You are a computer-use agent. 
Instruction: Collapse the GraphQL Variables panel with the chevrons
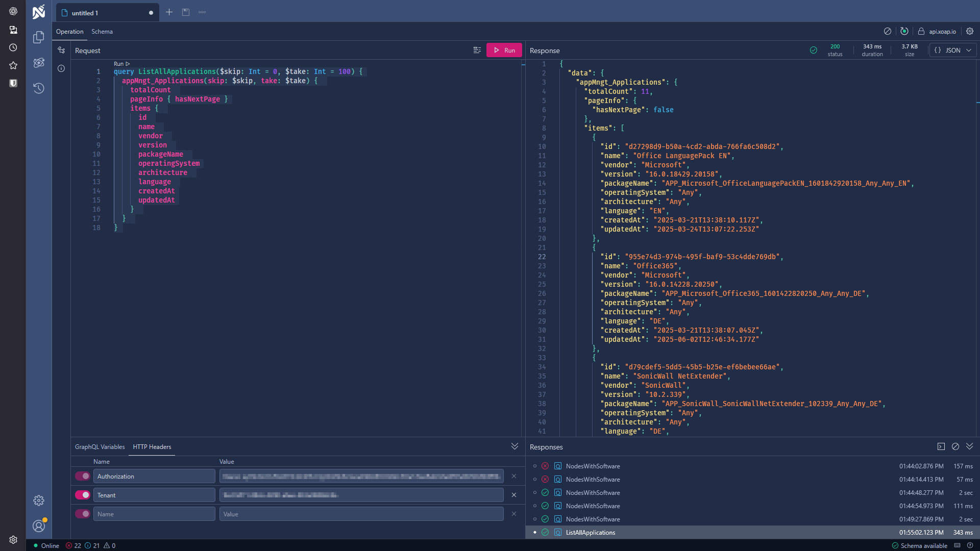514,446
